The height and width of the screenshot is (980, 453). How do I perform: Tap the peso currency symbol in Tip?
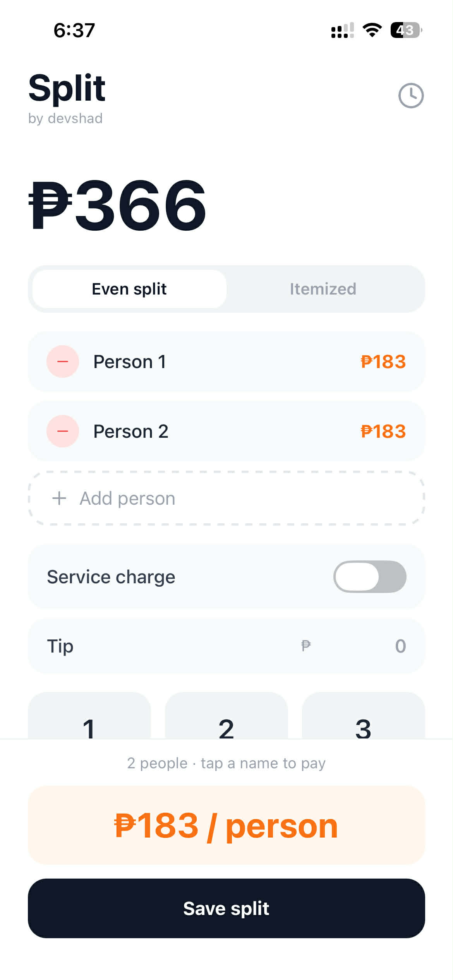point(306,646)
